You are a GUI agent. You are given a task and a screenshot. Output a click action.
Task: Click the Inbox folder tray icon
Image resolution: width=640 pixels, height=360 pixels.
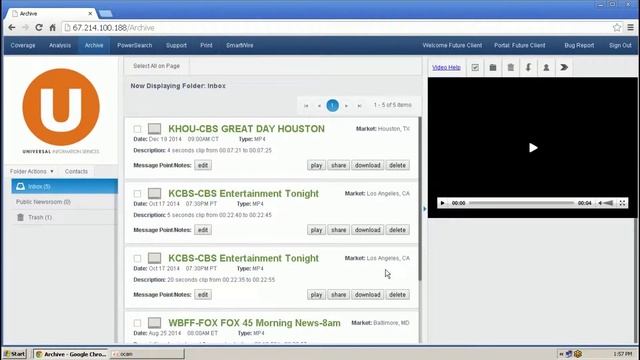click(x=20, y=187)
